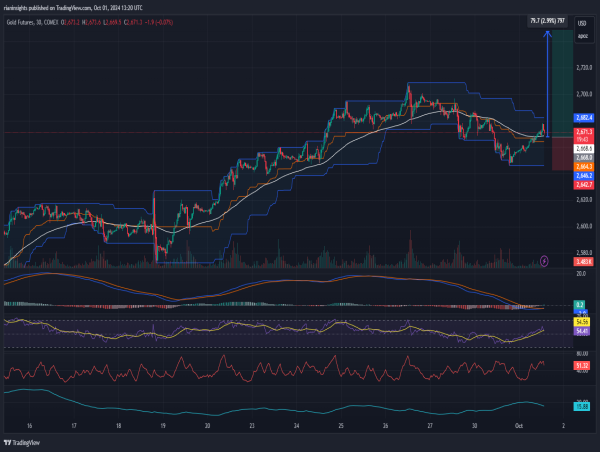Select the blue 2,646.2 price label
Image resolution: width=600 pixels, height=452 pixels.
pyautogui.click(x=584, y=176)
